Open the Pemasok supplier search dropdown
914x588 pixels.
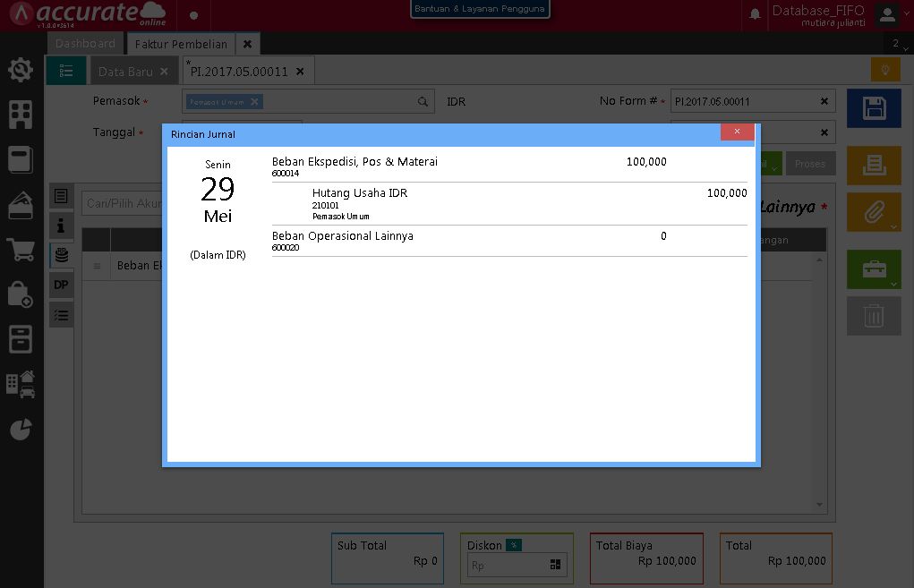pos(422,101)
